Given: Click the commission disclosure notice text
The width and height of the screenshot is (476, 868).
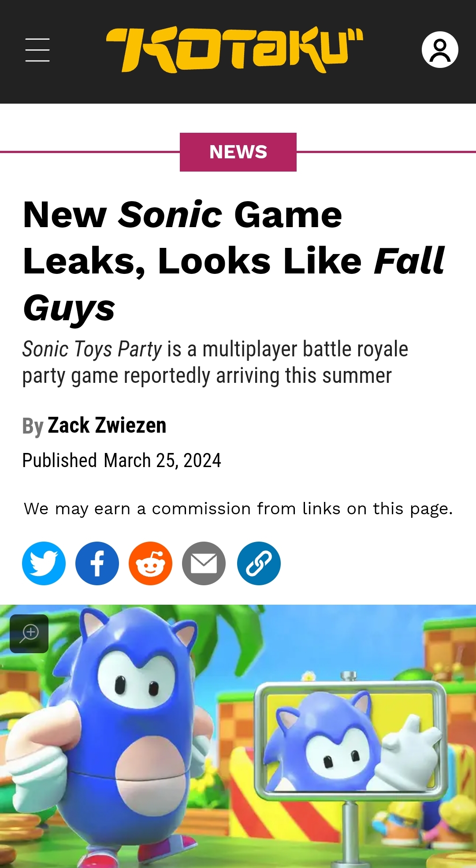Looking at the screenshot, I should (x=238, y=509).
